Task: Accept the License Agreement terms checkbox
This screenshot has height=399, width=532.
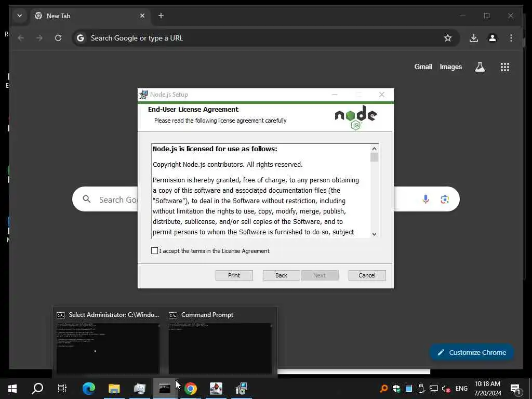Action: (x=154, y=251)
